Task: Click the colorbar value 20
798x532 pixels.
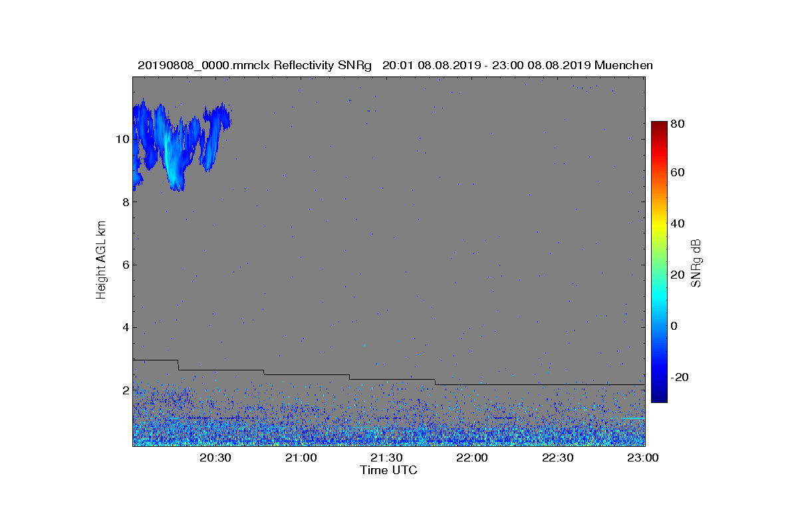Action: tap(678, 275)
